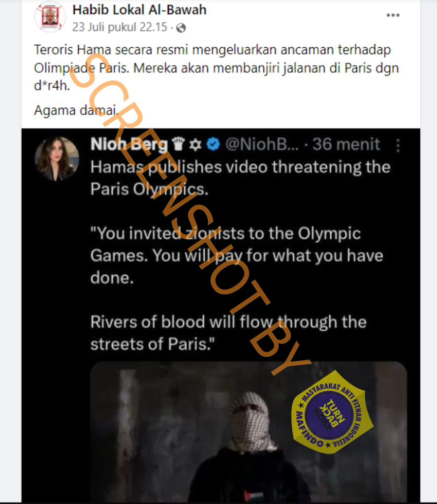Open the Habib Lokal Al-Bawah page name link
437x504 pixels.
(139, 9)
